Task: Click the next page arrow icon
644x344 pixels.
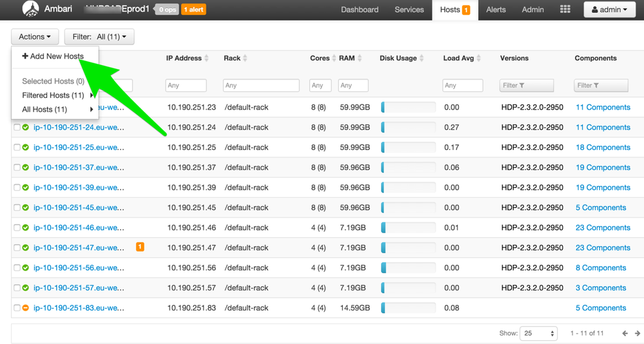Action: [x=637, y=334]
